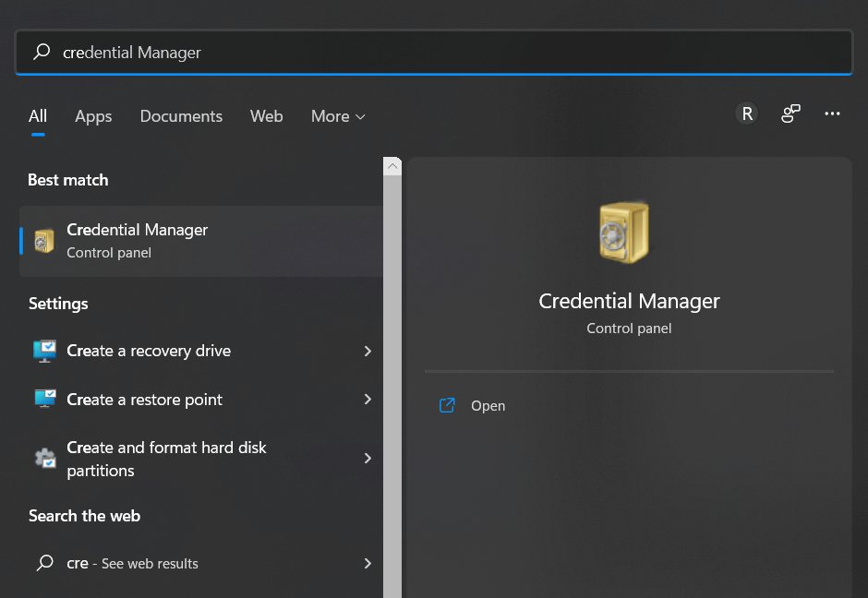This screenshot has height=598, width=868.
Task: Click the feedback people icon
Action: click(790, 114)
